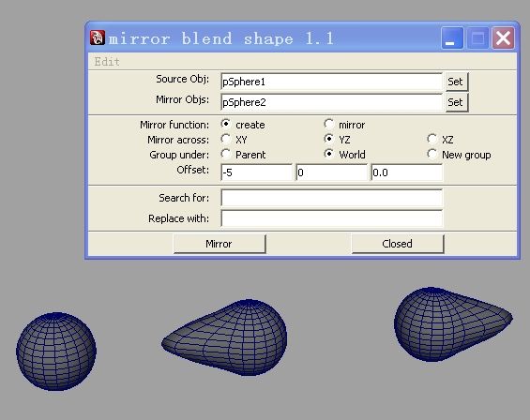Minimize the mirror blend shape window
The height and width of the screenshot is (420, 530).
coord(452,37)
